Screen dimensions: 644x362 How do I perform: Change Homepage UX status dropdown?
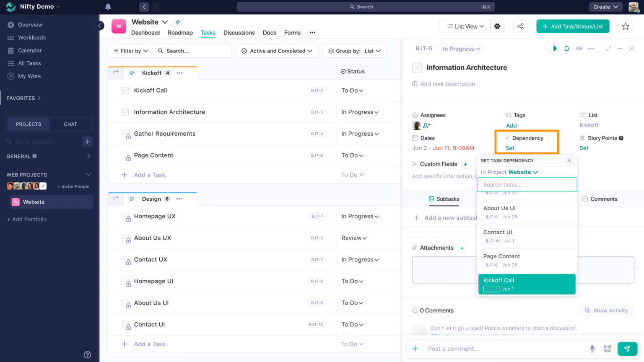(x=360, y=216)
